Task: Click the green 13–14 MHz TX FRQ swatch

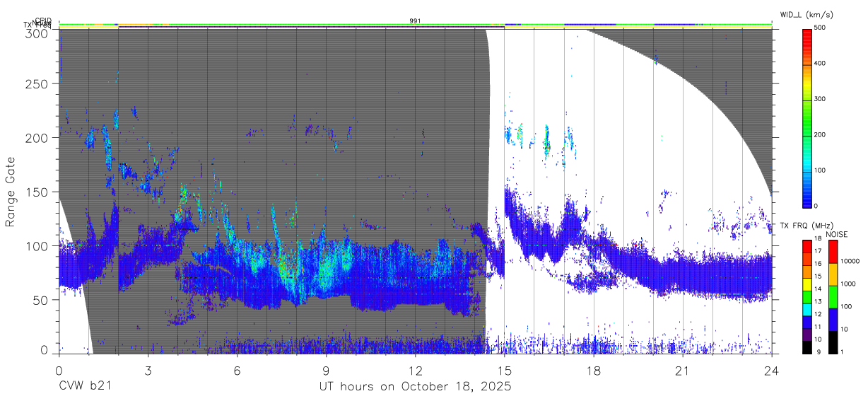Action: click(807, 296)
